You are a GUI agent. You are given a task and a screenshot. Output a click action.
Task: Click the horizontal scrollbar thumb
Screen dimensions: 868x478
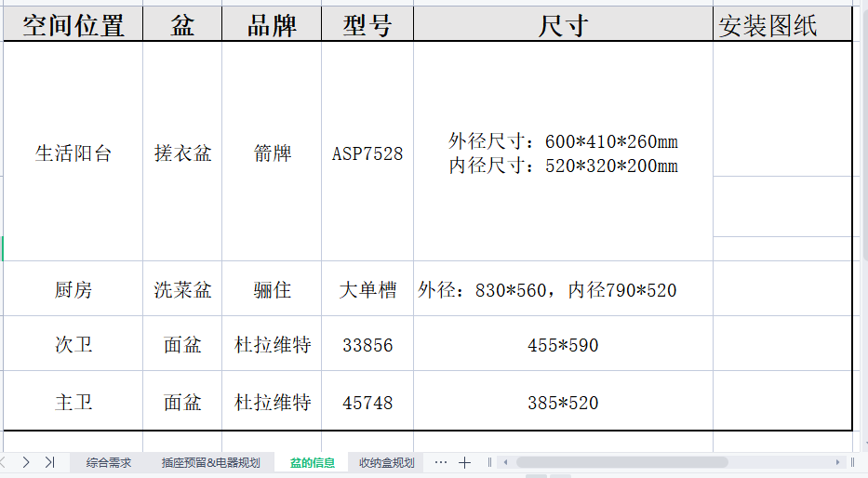[621, 462]
